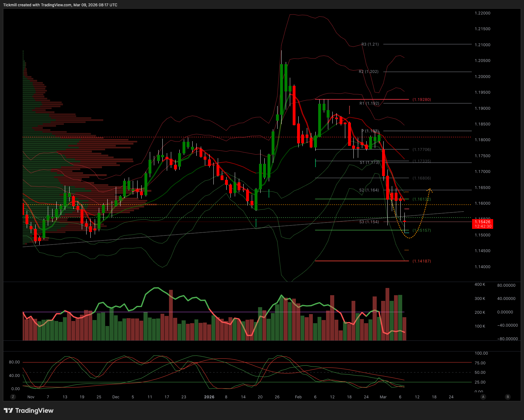Click the orange dashed projection arrowhead
Viewport: 524px width, 420px height.
(x=430, y=190)
